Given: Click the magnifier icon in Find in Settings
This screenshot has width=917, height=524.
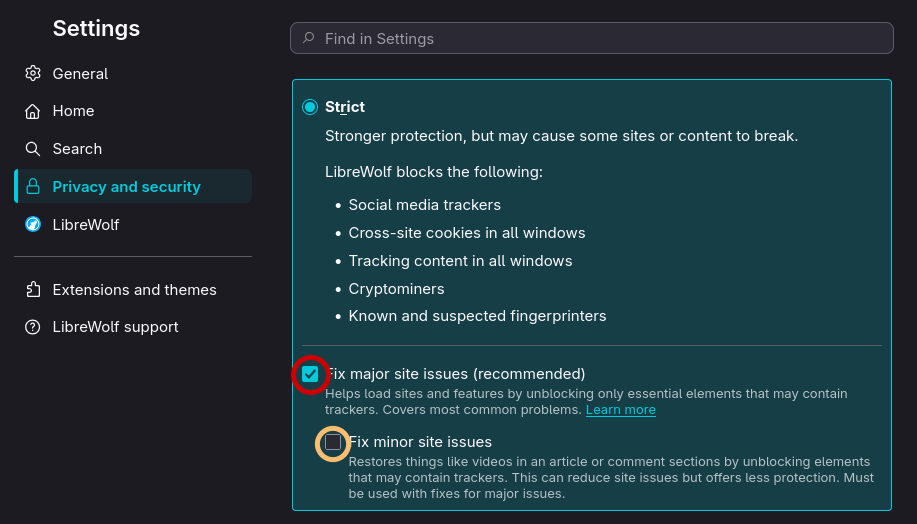Looking at the screenshot, I should coord(308,39).
